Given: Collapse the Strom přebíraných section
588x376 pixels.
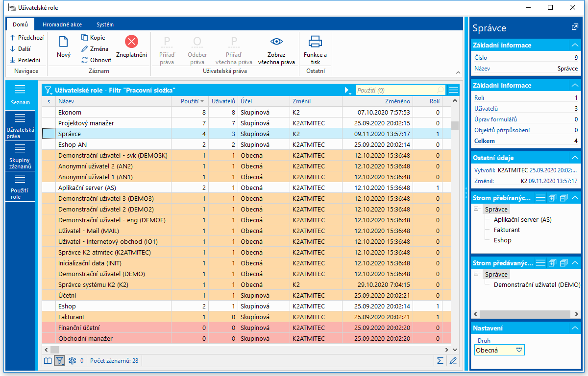Looking at the screenshot, I should (x=575, y=197).
